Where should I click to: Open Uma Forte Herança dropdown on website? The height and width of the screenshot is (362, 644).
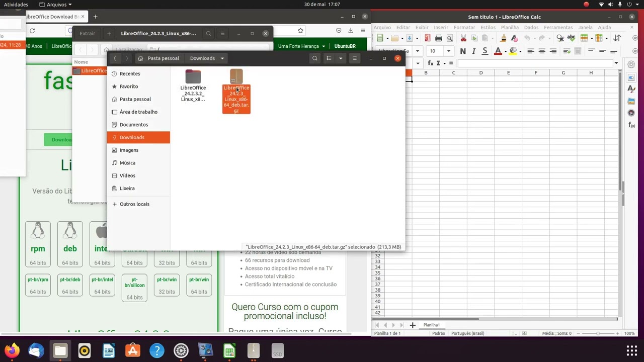coord(301,46)
